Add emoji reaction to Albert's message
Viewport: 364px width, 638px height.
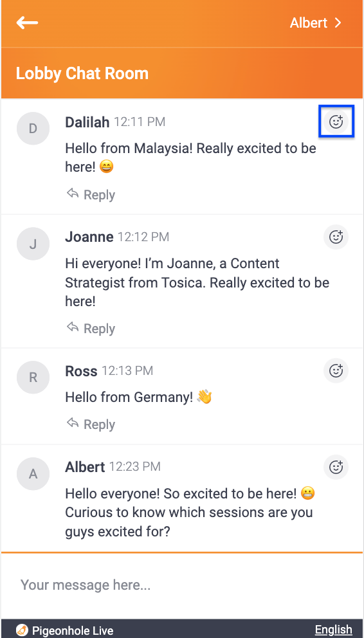pyautogui.click(x=336, y=467)
